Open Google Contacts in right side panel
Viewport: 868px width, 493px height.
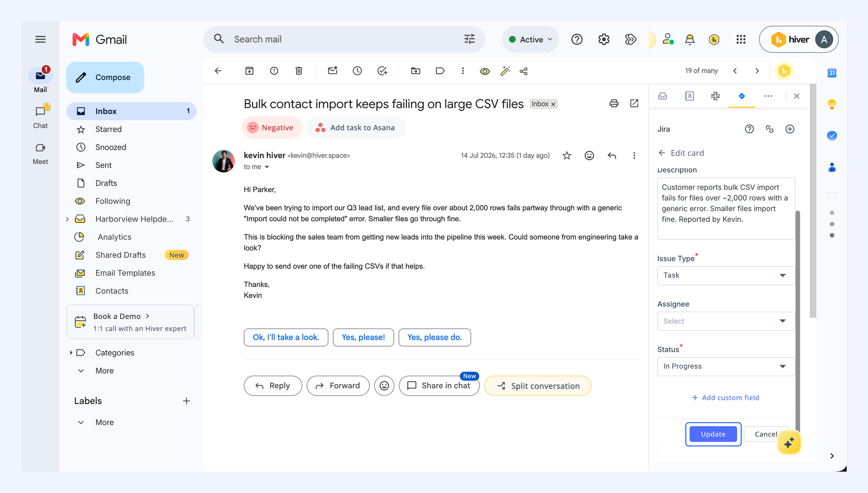coord(832,167)
